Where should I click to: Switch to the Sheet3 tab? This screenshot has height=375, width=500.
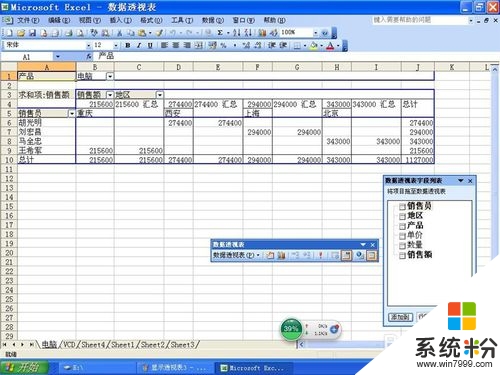[182, 344]
